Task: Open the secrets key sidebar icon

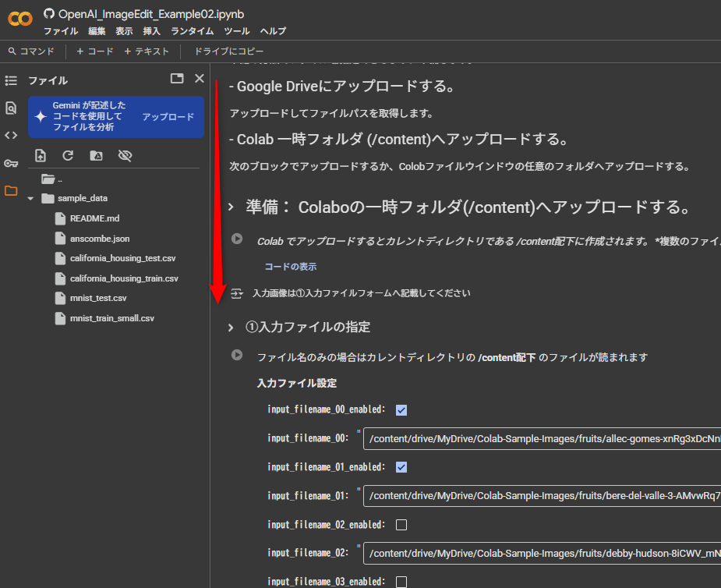Action: tap(11, 163)
